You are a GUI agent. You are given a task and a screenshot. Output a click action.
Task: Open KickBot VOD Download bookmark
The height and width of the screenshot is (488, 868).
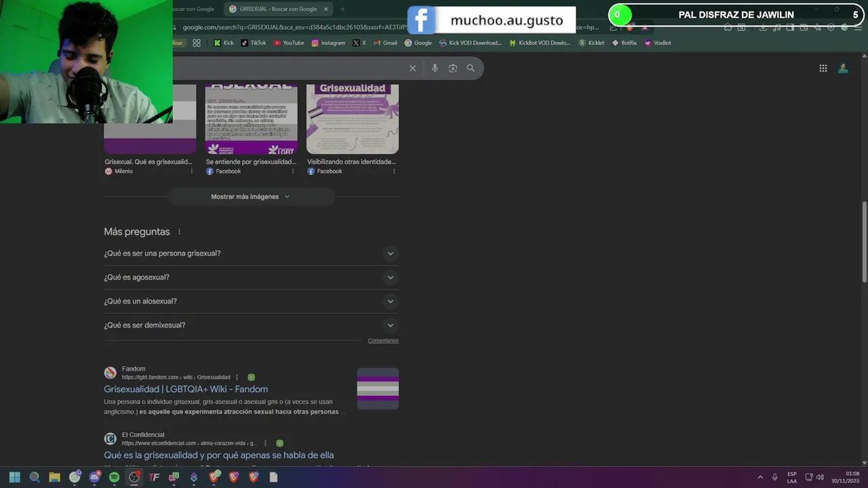tap(540, 43)
